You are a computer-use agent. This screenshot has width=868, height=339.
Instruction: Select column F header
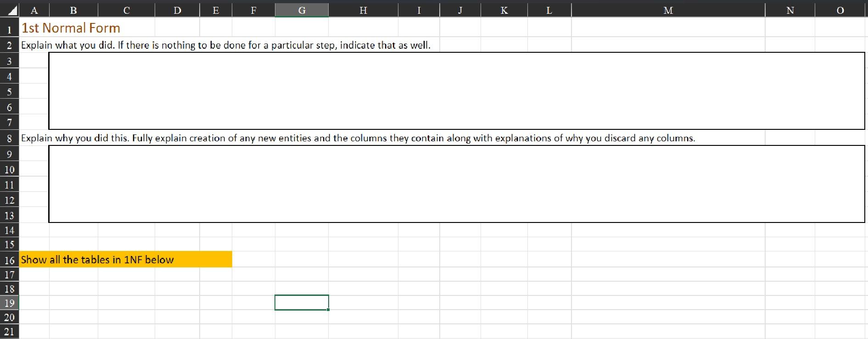253,10
